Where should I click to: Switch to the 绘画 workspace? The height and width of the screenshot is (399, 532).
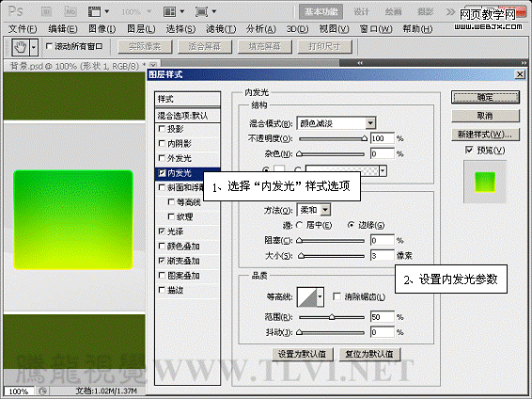pyautogui.click(x=393, y=12)
